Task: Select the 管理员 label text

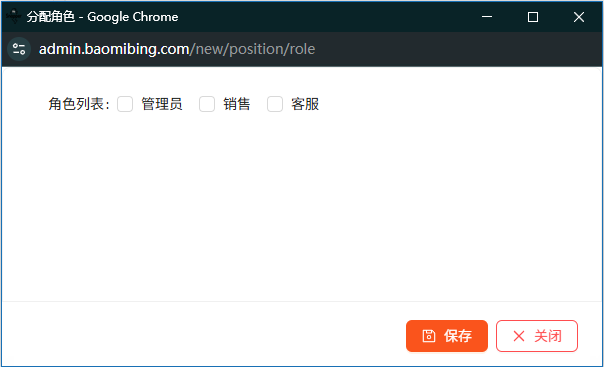Action: click(162, 104)
